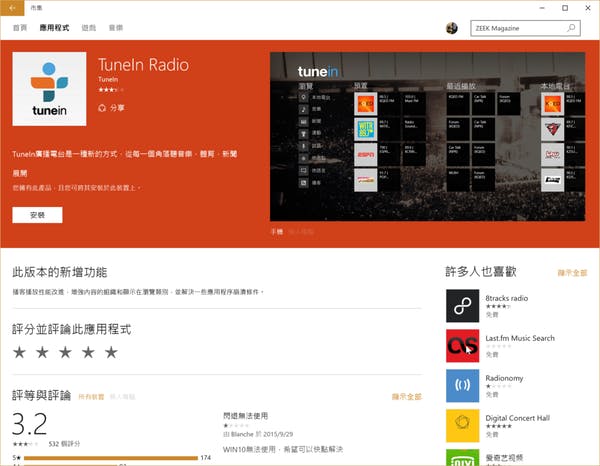The image size is (600, 466).
Task: Rate the app one star
Action: coord(20,352)
